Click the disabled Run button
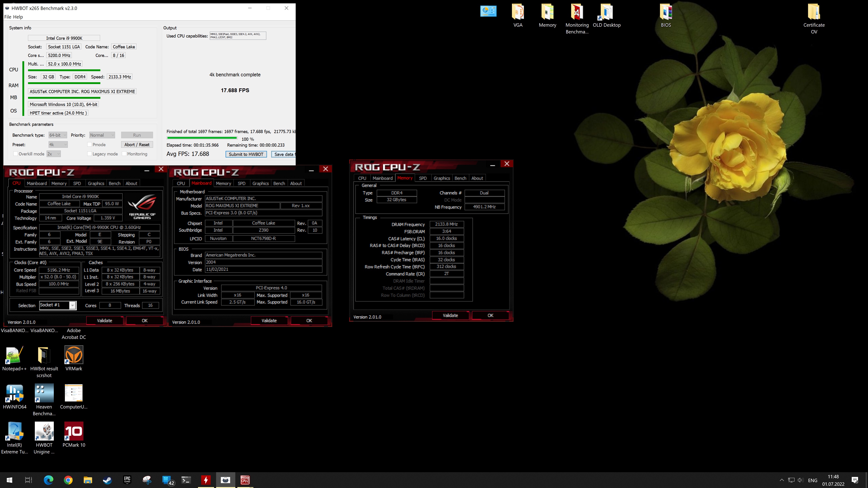The height and width of the screenshot is (488, 868). 137,135
